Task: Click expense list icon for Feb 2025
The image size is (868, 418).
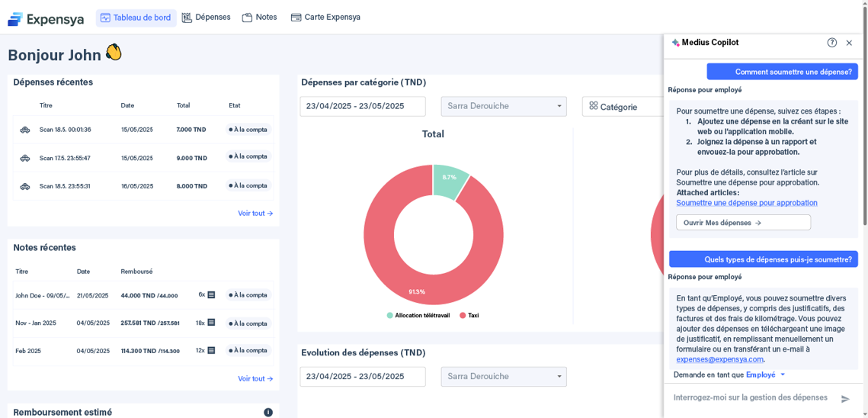Action: coord(211,350)
